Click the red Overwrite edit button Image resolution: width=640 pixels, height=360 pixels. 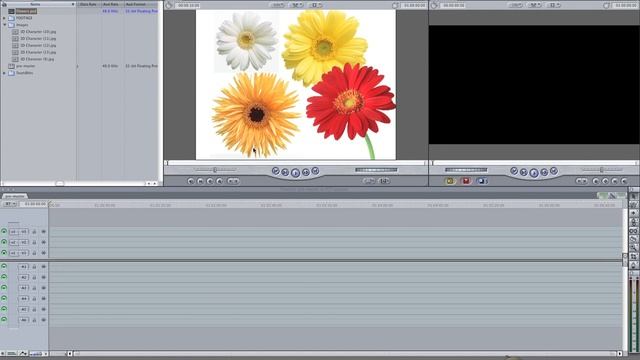click(466, 181)
